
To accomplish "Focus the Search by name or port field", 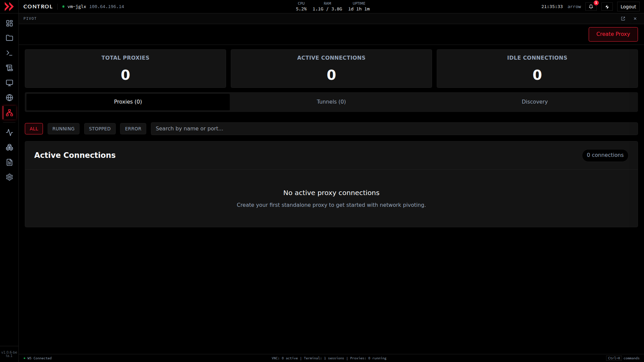I will pyautogui.click(x=394, y=129).
